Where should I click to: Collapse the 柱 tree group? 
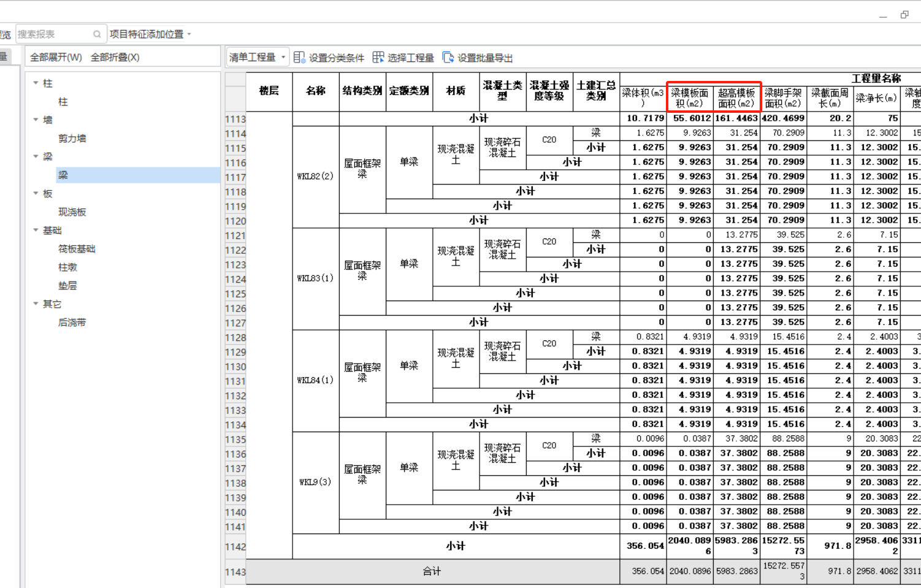[36, 83]
